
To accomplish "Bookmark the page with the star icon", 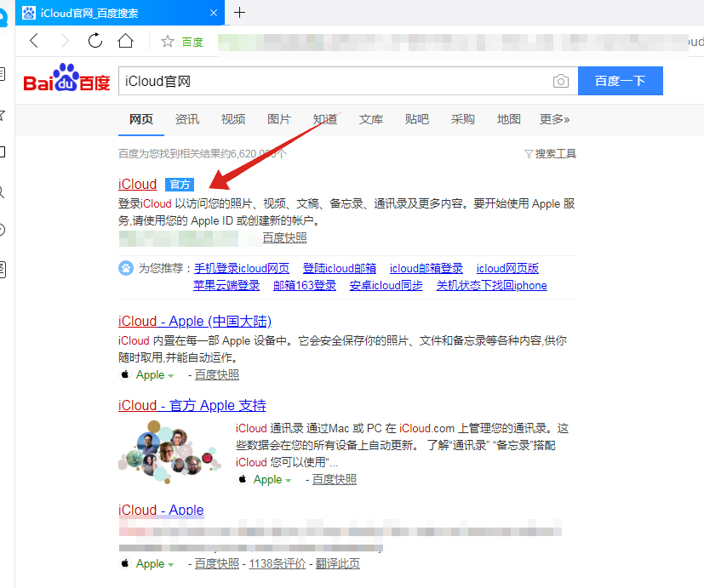I will (168, 42).
